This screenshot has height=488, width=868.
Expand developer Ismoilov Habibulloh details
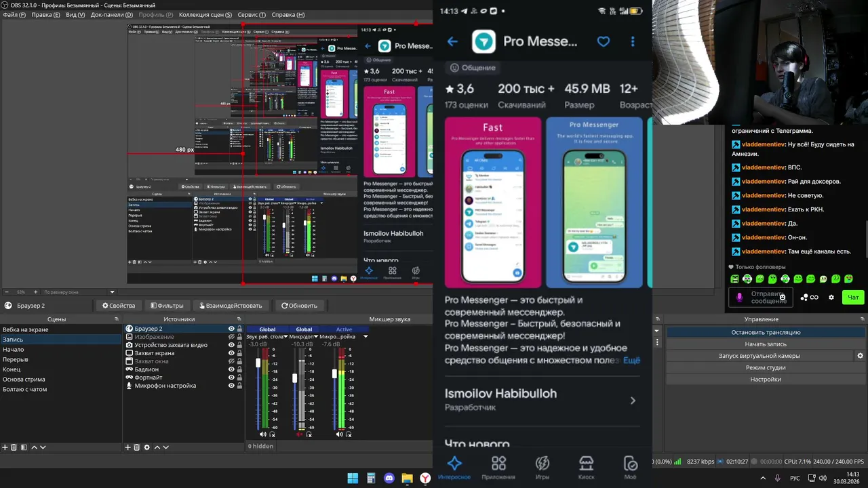633,400
